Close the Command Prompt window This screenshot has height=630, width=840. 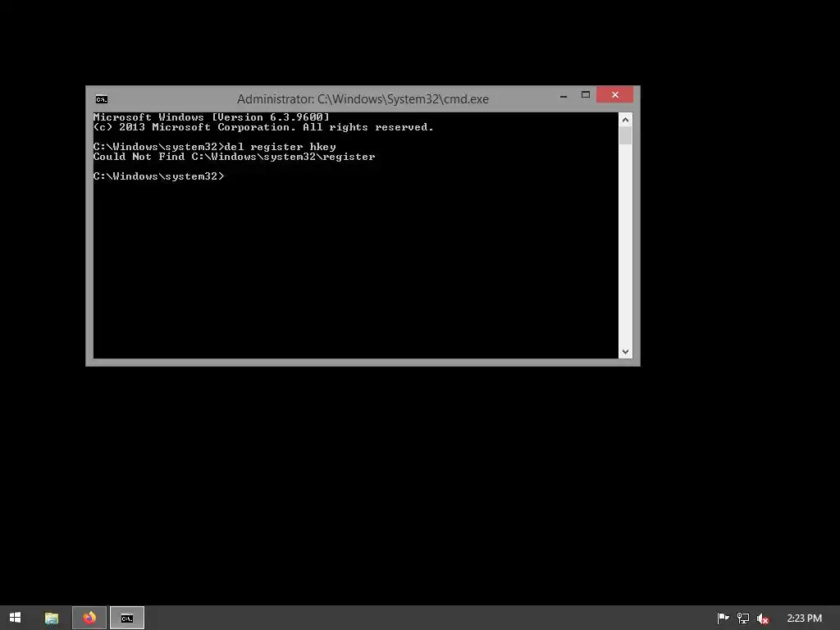(x=614, y=95)
